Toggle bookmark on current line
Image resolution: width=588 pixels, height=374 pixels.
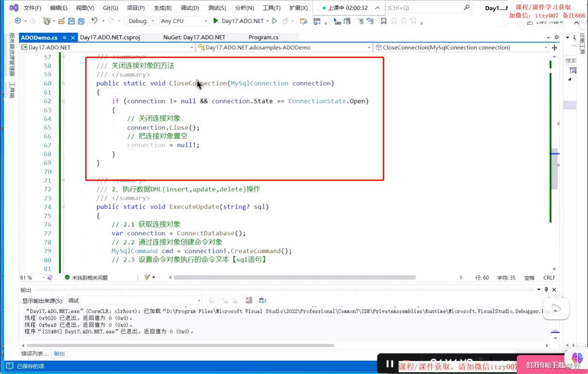click(383, 21)
